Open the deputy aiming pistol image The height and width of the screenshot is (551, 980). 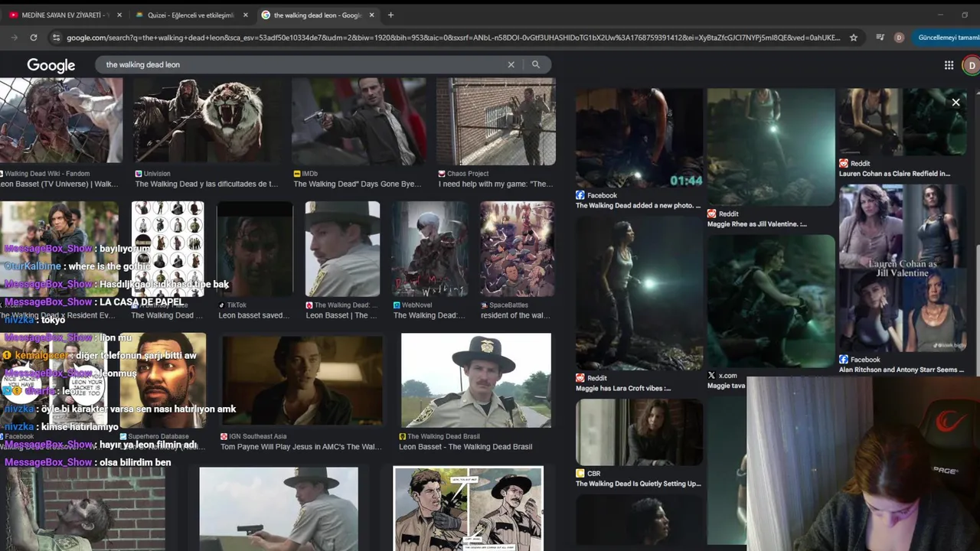click(x=279, y=508)
